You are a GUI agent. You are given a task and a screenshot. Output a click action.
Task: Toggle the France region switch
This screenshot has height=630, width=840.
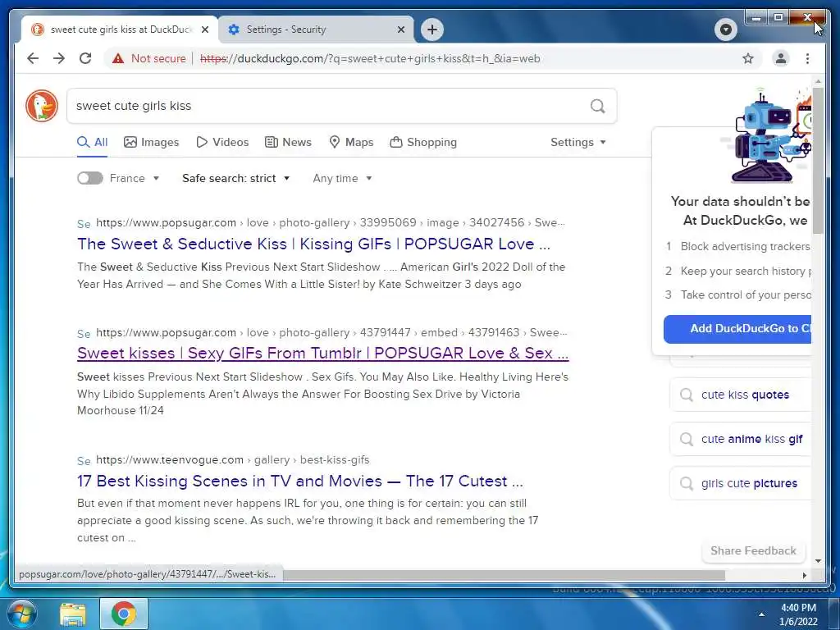pos(90,178)
